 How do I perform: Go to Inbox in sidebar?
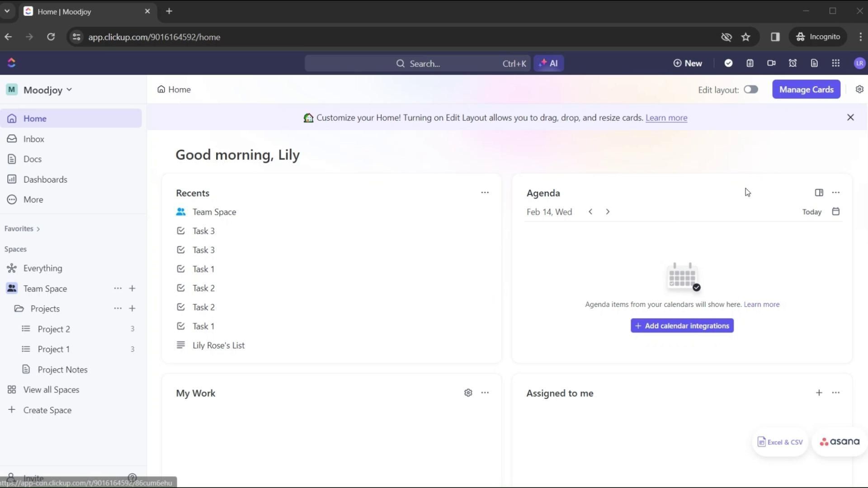tap(34, 139)
